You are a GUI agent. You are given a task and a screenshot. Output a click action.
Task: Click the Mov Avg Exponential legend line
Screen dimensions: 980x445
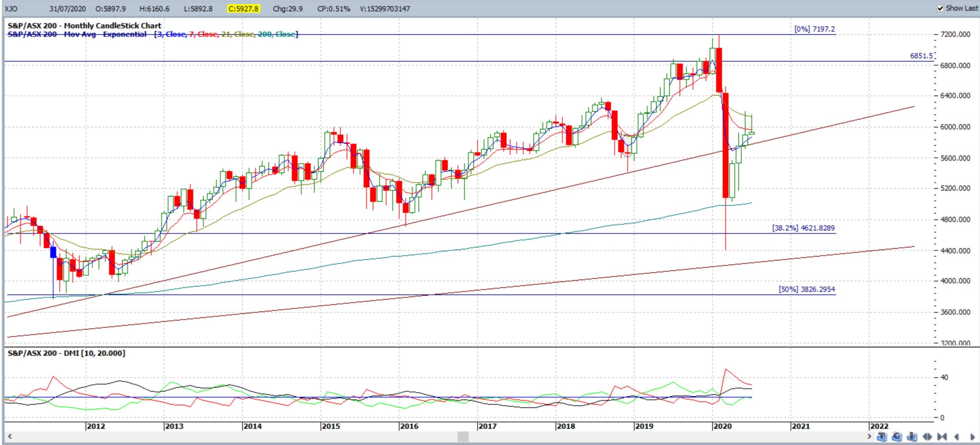click(x=152, y=34)
